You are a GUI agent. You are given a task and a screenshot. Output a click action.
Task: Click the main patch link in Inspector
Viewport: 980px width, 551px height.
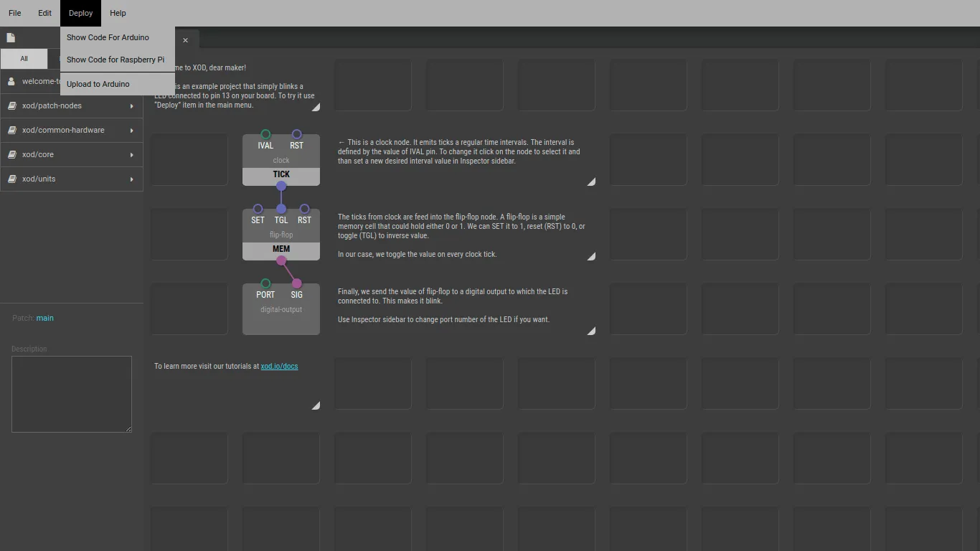tap(44, 318)
